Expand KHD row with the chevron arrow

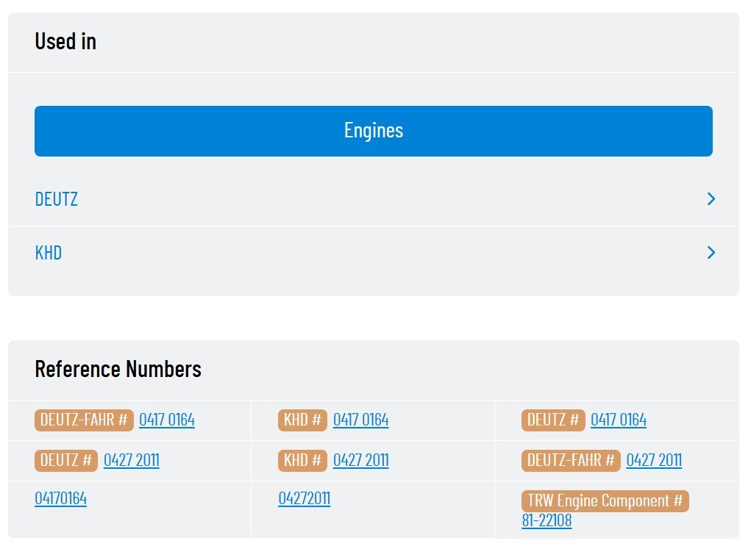point(711,253)
